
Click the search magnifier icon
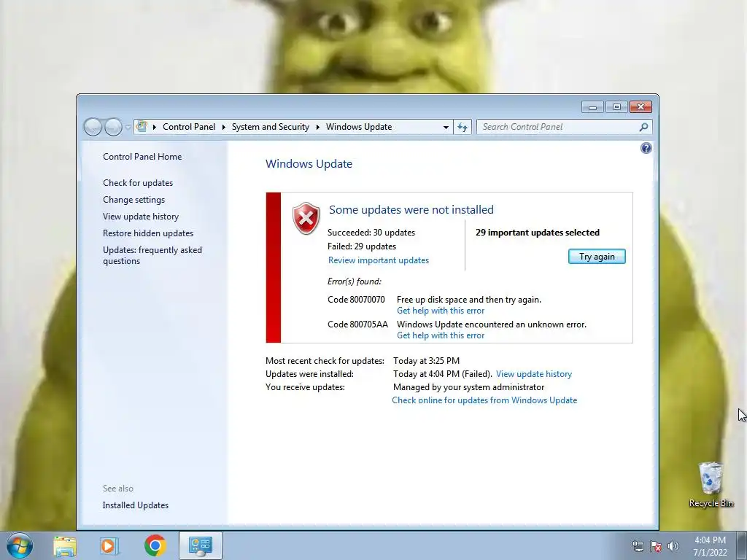643,127
